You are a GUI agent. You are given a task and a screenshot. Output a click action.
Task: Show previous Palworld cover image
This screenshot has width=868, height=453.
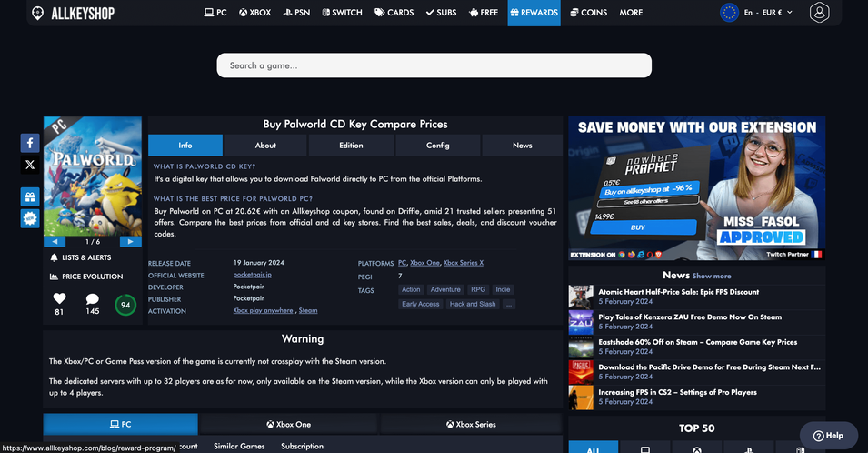[x=55, y=242]
